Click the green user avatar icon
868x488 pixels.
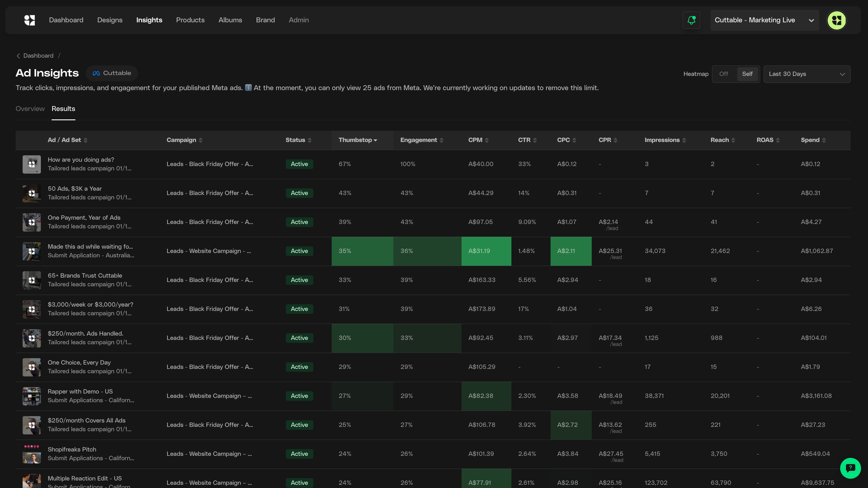[x=836, y=20]
